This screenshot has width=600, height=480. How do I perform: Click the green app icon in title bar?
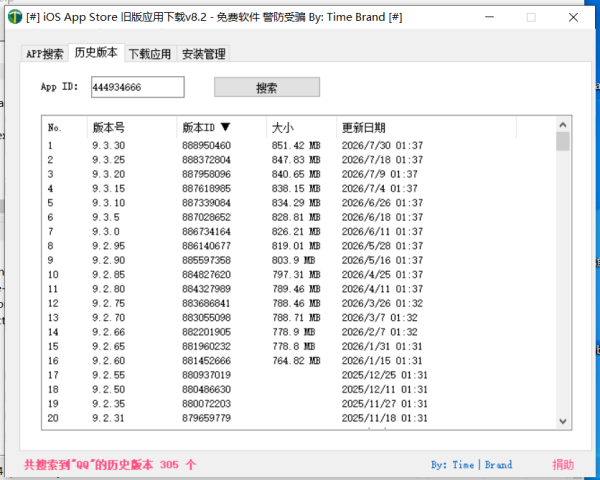(15, 17)
